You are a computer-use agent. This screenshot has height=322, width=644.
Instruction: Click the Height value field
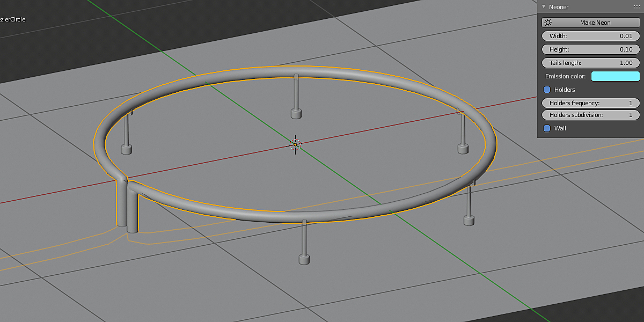590,49
